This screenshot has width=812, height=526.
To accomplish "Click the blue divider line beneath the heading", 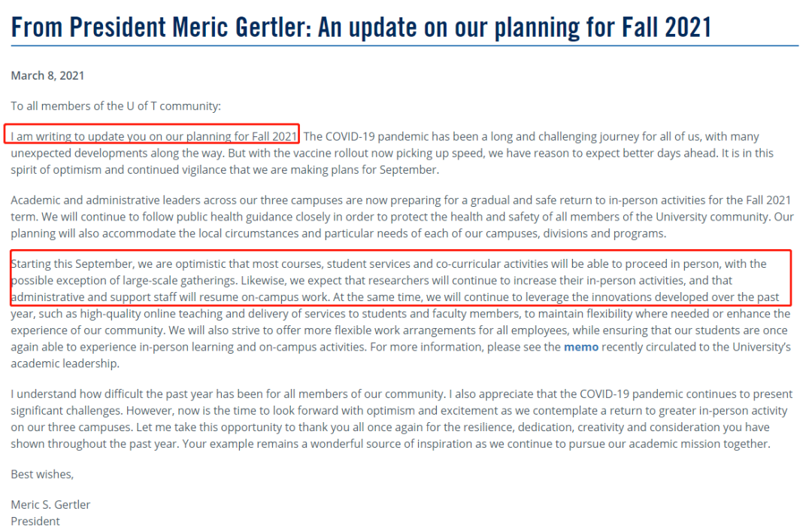I will [405, 46].
